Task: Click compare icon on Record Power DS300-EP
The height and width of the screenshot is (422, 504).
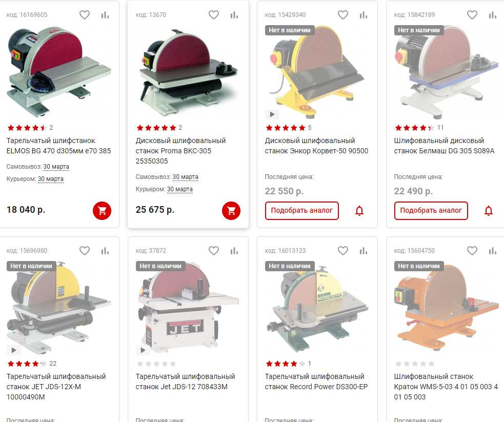Action: click(x=364, y=251)
